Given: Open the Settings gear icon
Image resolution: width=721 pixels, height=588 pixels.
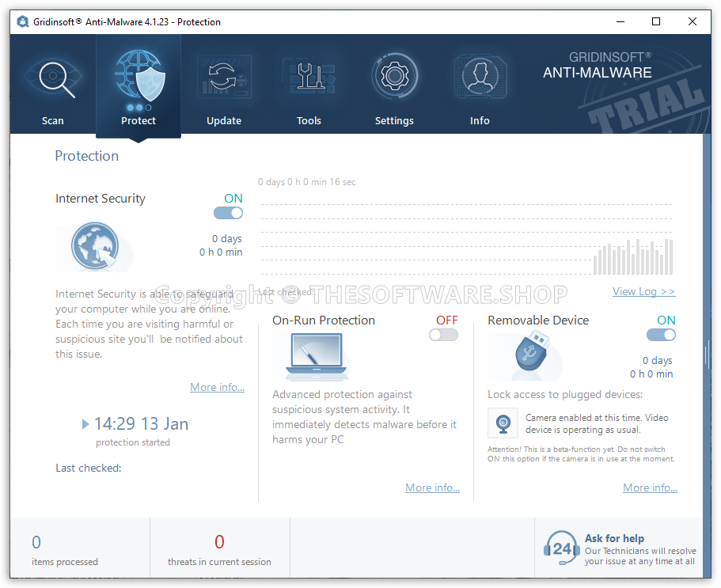Looking at the screenshot, I should tap(394, 78).
